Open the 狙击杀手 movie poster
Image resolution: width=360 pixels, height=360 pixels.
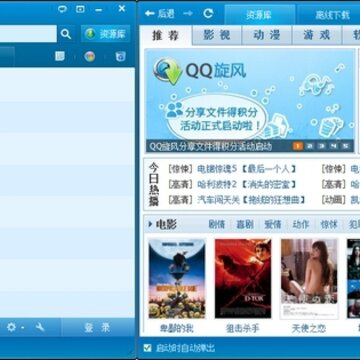[x=243, y=278]
